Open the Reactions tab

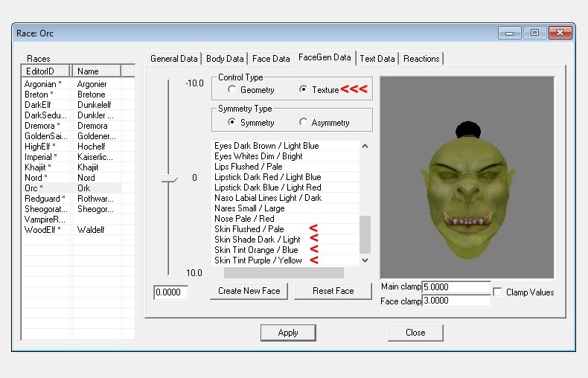[421, 59]
